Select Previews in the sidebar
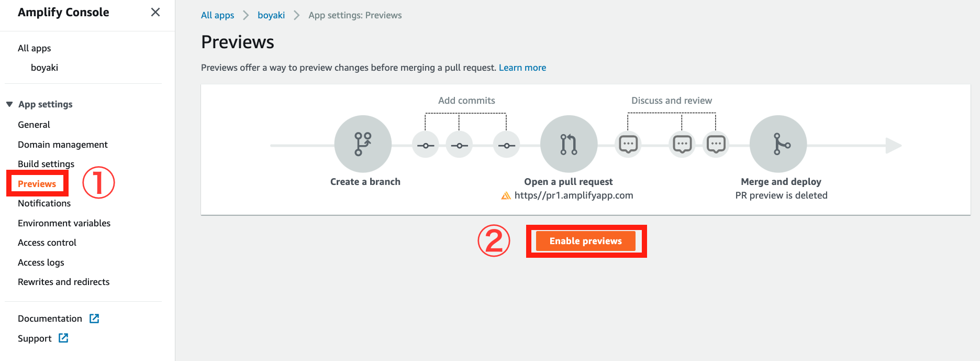980x361 pixels. coord(37,184)
